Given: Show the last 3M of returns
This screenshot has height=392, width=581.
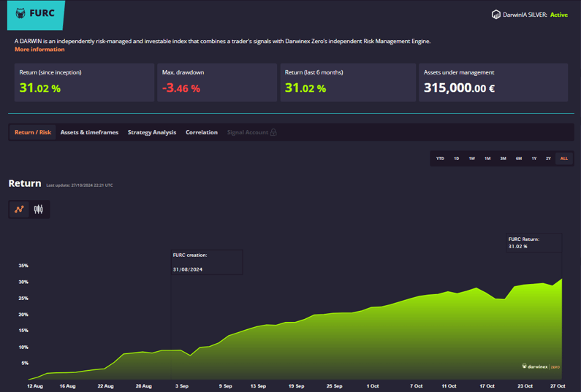Looking at the screenshot, I should click(x=503, y=158).
